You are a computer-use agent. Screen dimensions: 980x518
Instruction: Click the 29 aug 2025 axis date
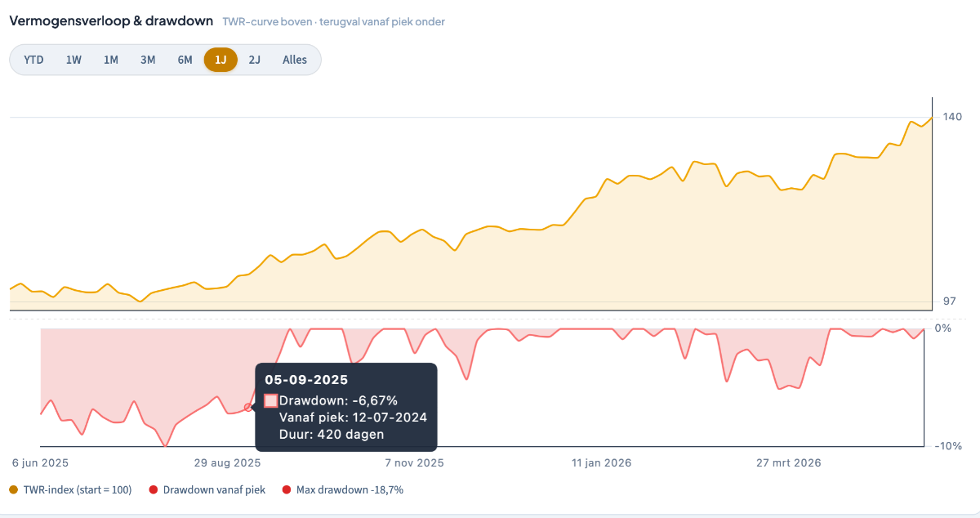[x=227, y=462]
